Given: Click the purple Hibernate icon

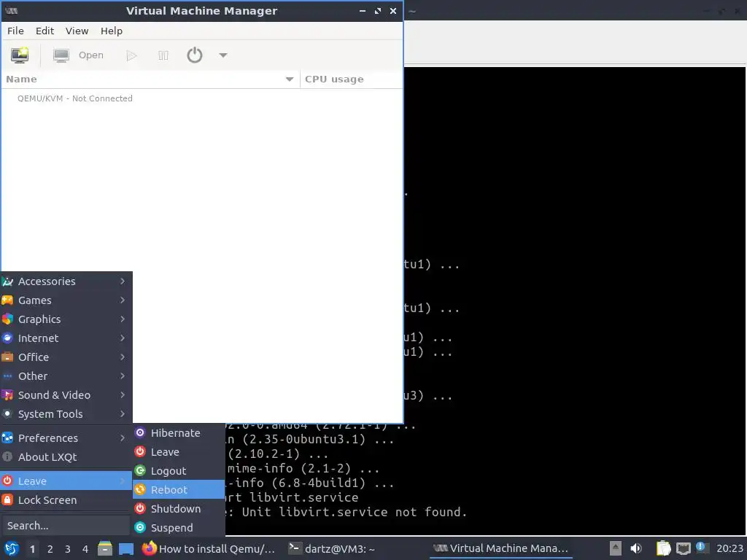Looking at the screenshot, I should (140, 433).
